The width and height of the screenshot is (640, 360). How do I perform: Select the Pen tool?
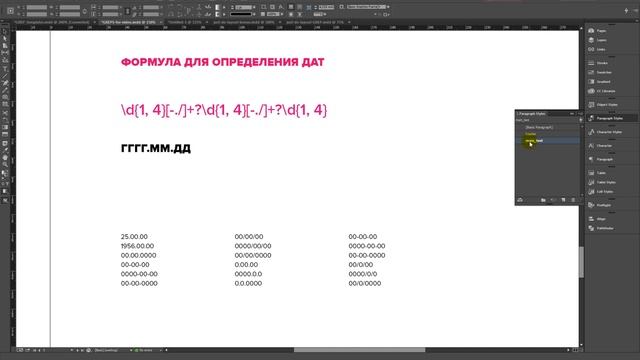click(5, 83)
